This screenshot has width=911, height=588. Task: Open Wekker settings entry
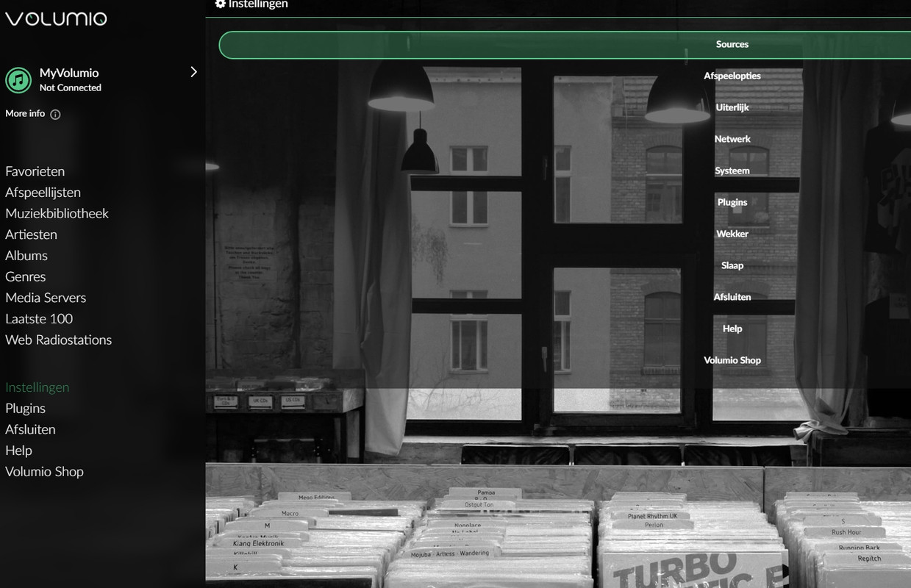[x=732, y=234]
